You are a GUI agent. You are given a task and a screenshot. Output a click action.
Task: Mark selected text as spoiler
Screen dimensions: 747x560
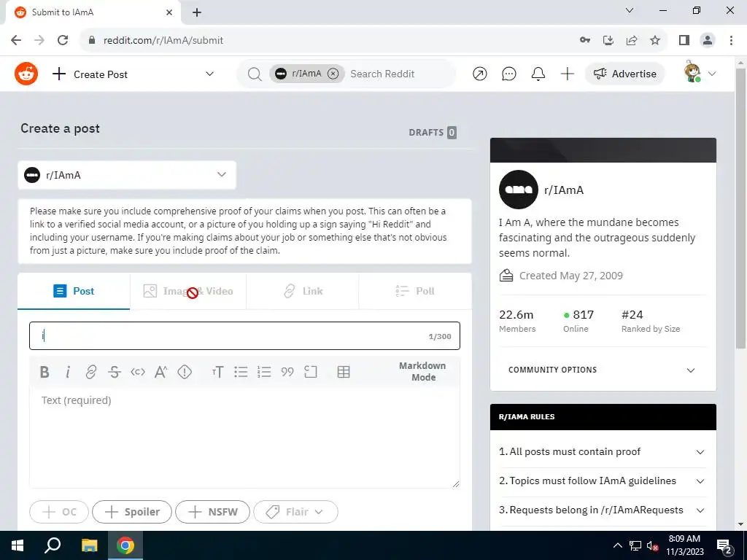pos(185,372)
